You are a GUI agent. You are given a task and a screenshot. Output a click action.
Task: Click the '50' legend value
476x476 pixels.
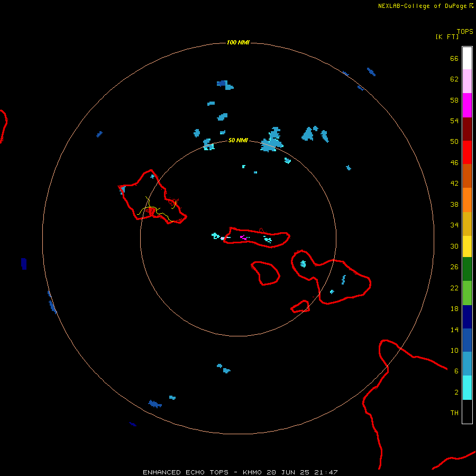click(x=454, y=141)
